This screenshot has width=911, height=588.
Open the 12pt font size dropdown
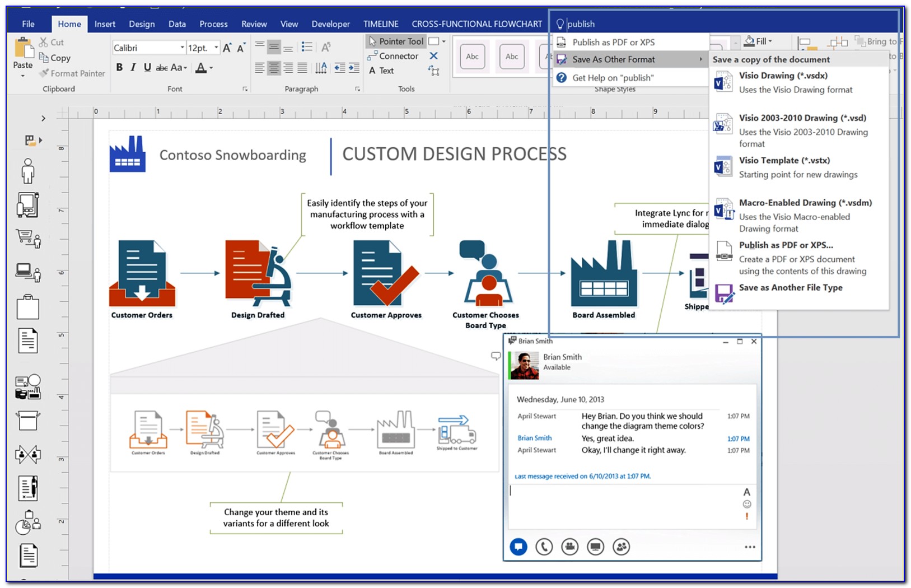coord(216,48)
